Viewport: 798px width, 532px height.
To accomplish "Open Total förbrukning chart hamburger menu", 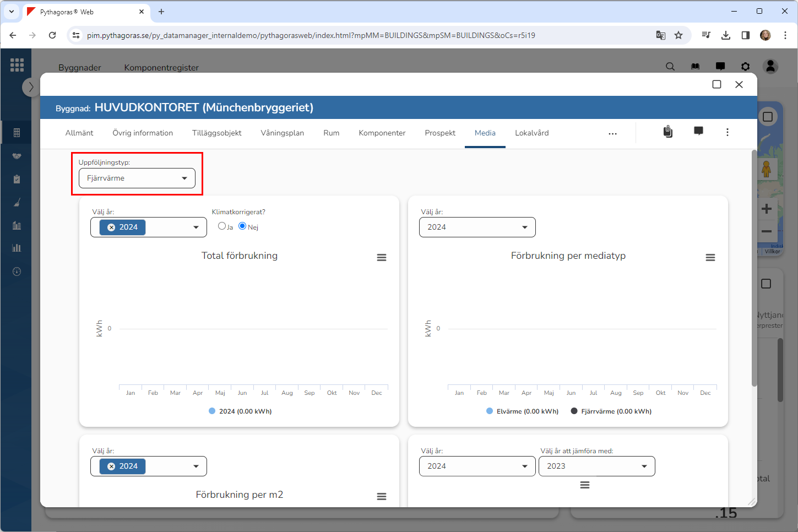I will click(x=381, y=258).
